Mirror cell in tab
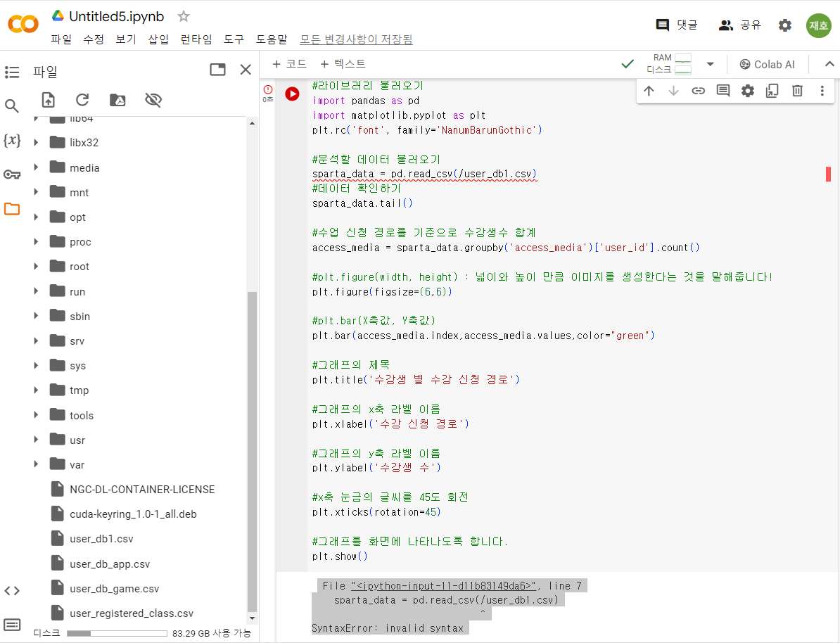The width and height of the screenshot is (840, 643). click(x=772, y=91)
